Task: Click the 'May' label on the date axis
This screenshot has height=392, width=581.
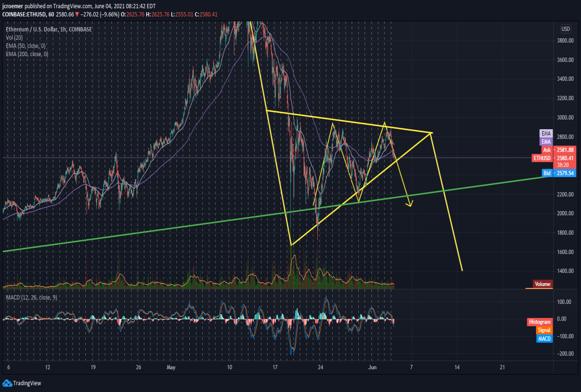Action: click(x=170, y=367)
